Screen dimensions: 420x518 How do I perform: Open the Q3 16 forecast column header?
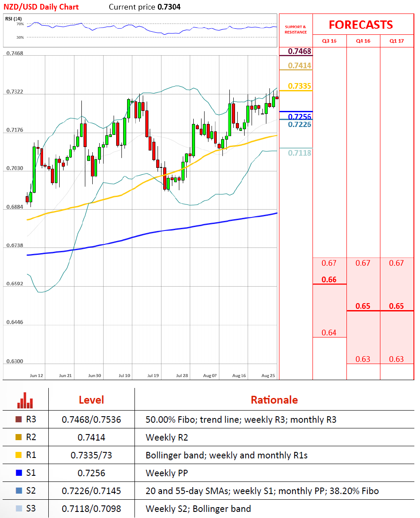[x=329, y=41]
